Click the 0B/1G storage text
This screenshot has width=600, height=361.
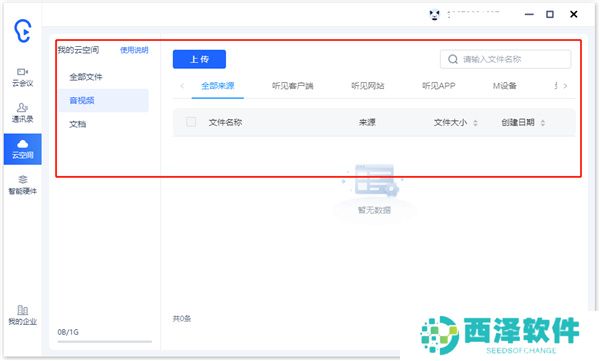[68, 332]
